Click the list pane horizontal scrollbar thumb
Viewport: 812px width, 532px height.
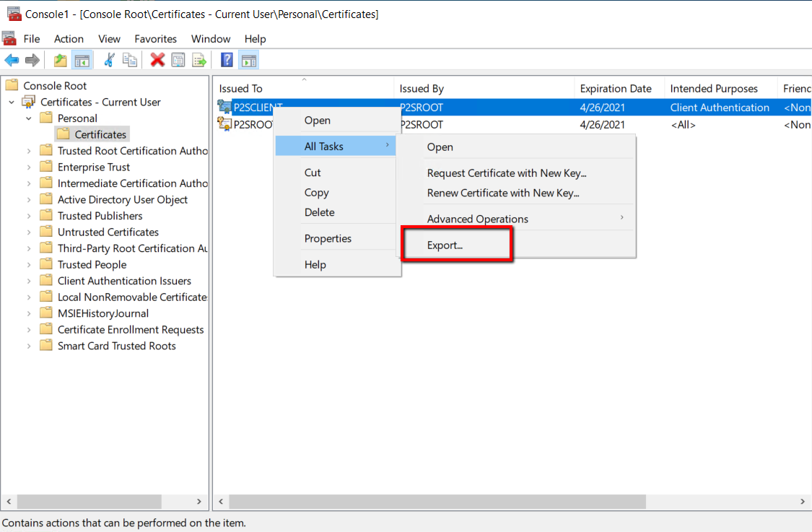(437, 502)
